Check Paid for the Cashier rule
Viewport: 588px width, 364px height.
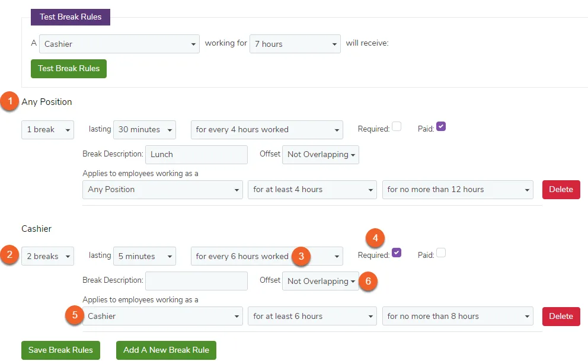pyautogui.click(x=441, y=253)
